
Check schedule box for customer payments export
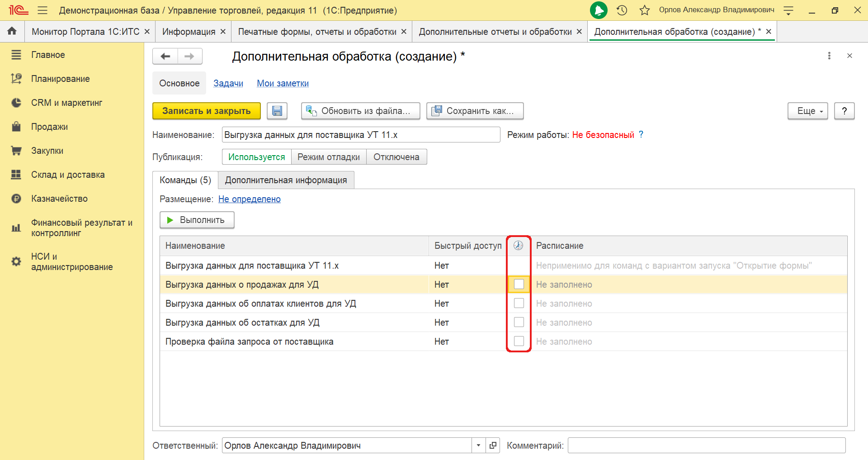519,304
